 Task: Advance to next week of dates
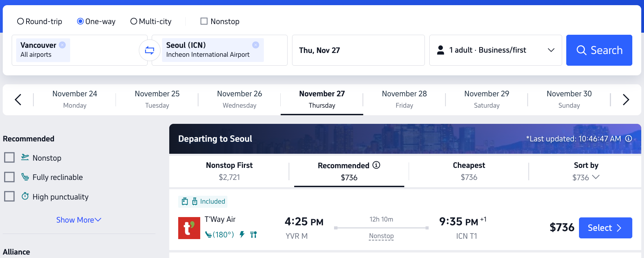point(626,100)
